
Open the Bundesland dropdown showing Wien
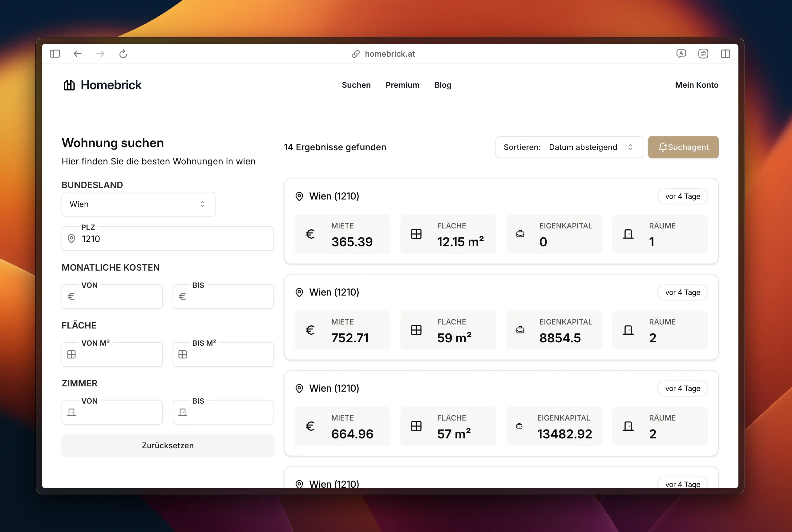tap(138, 204)
